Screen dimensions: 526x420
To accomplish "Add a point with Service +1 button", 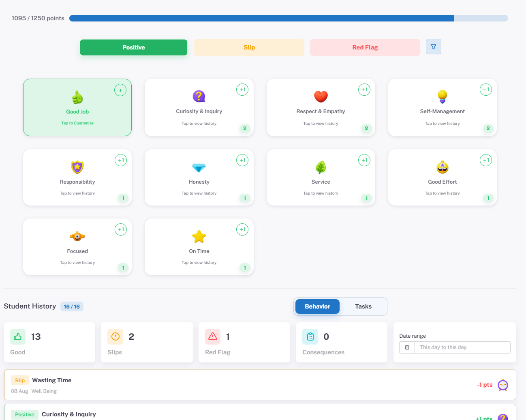I will click(x=364, y=160).
